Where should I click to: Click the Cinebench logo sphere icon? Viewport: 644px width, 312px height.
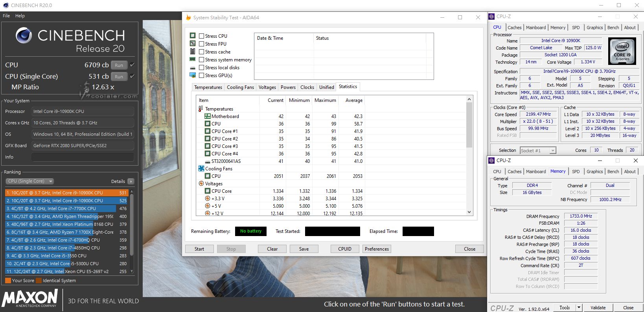tap(24, 35)
